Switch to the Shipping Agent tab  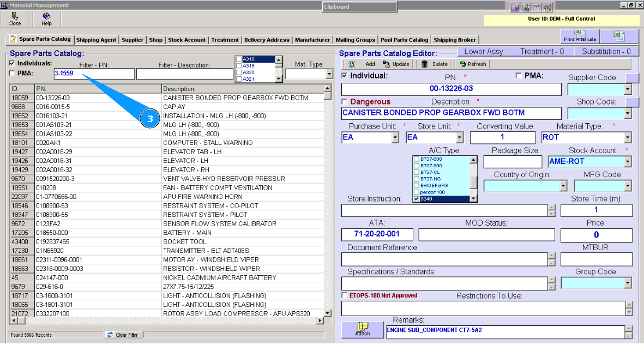tap(96, 40)
